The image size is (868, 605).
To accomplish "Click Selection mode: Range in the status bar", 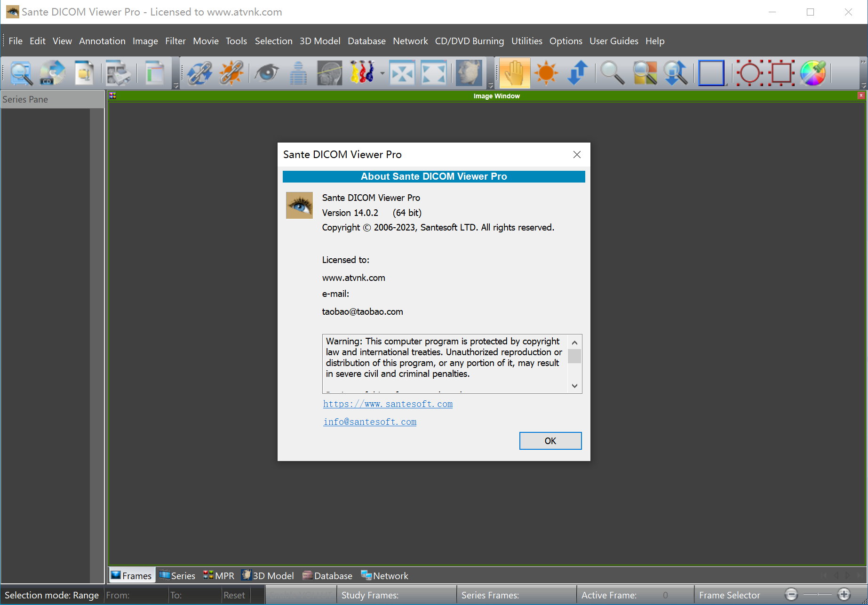I will [52, 595].
